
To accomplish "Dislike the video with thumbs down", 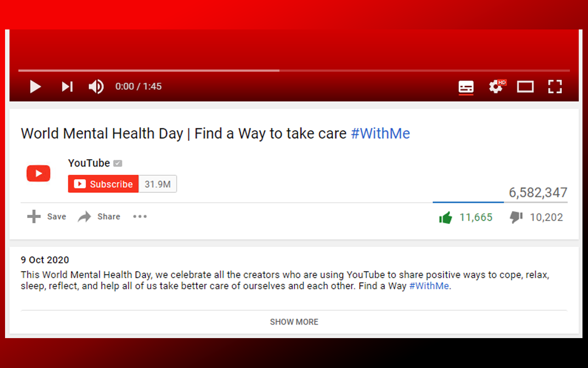I will [x=516, y=218].
